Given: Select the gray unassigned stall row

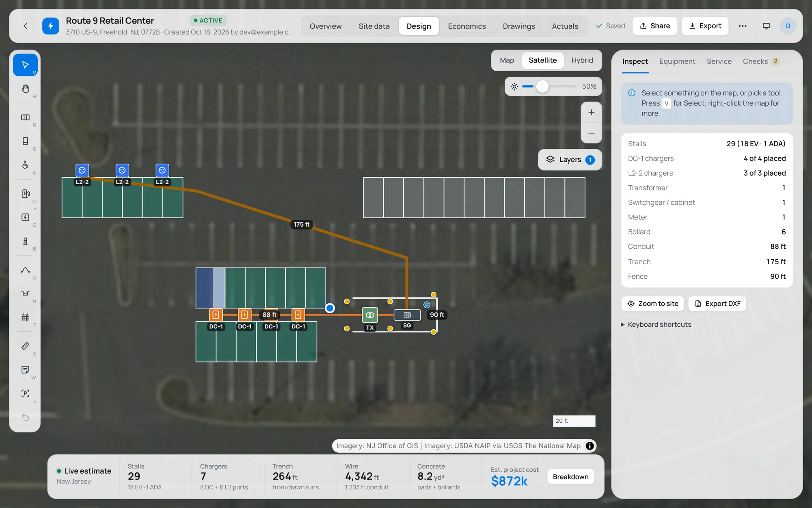Looking at the screenshot, I should [x=474, y=198].
